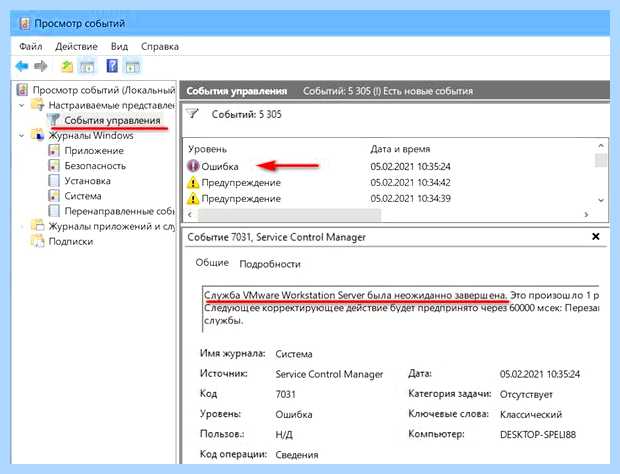Click the Event Viewer title bar icon

(24, 23)
